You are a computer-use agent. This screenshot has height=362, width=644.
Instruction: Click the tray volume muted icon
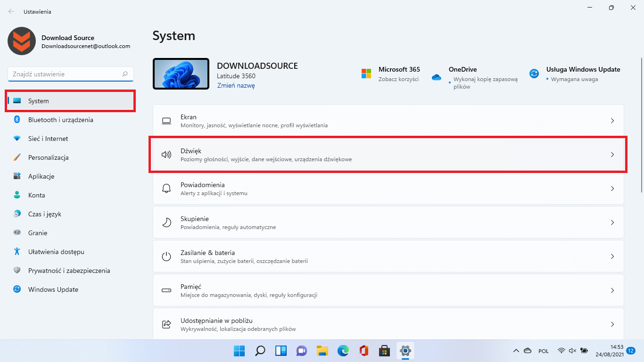pyautogui.click(x=573, y=351)
